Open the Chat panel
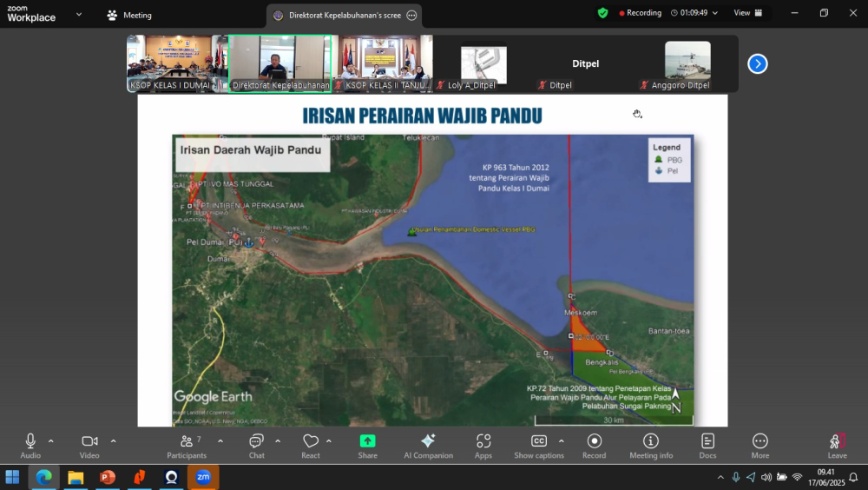 (256, 446)
